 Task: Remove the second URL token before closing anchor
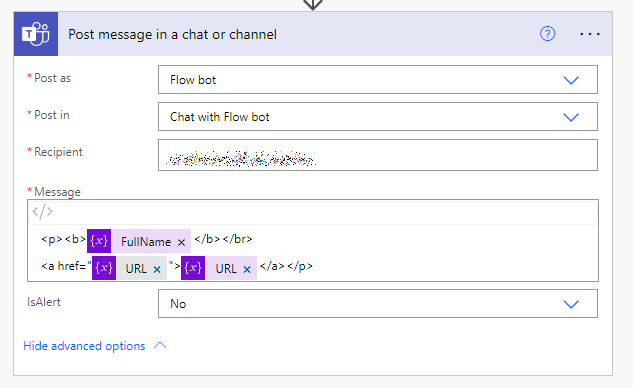click(x=247, y=269)
